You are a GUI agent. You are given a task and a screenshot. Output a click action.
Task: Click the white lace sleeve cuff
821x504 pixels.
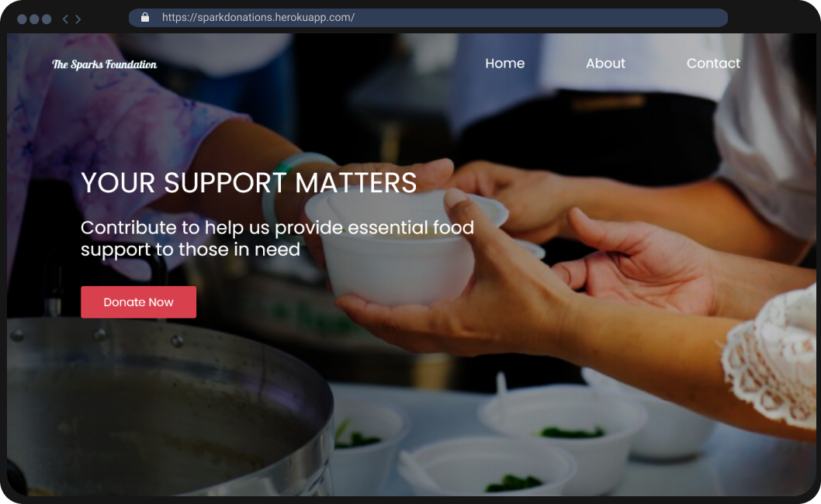[x=770, y=356]
